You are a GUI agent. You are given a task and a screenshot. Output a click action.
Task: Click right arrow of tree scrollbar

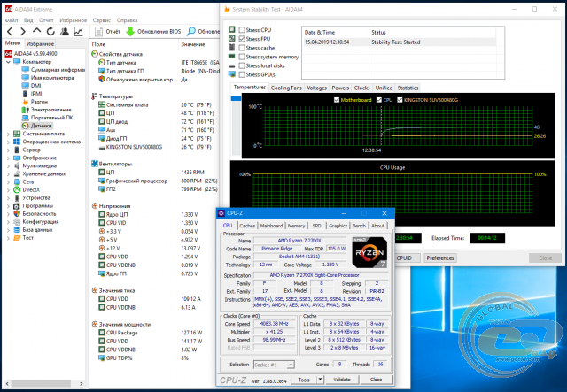click(x=82, y=384)
